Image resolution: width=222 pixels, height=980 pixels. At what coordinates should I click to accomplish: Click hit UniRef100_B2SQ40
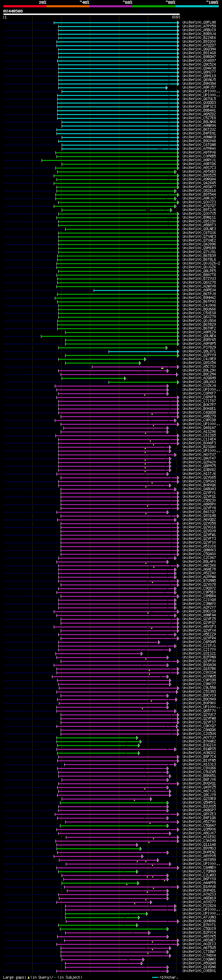click(x=199, y=447)
